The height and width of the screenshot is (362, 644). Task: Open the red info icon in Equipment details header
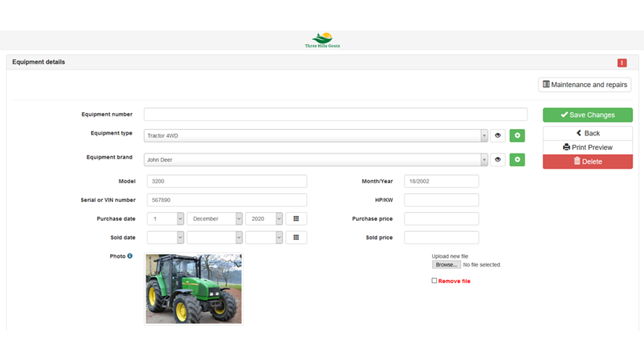point(622,62)
